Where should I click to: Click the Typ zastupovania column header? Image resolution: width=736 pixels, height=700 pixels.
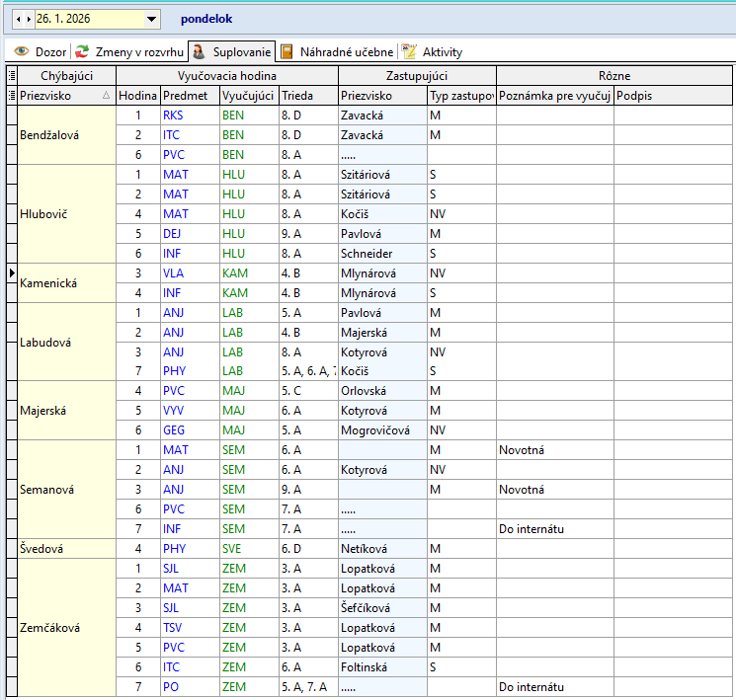[x=460, y=96]
